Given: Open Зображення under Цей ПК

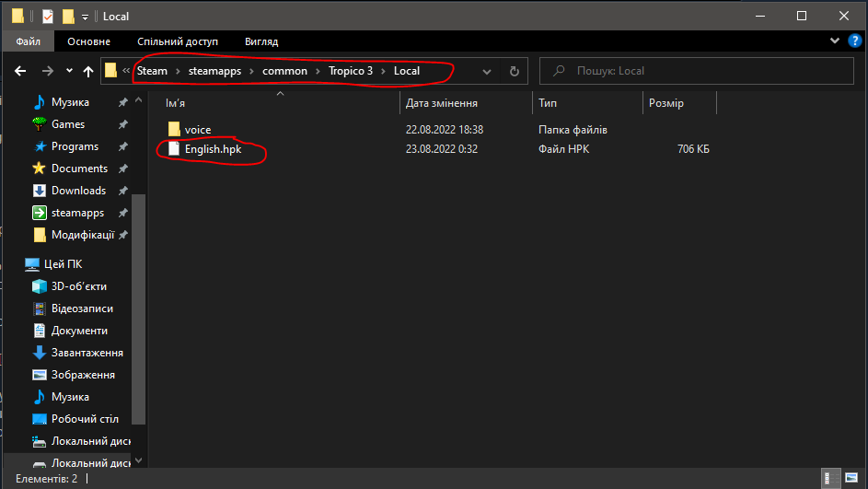Looking at the screenshot, I should 83,375.
